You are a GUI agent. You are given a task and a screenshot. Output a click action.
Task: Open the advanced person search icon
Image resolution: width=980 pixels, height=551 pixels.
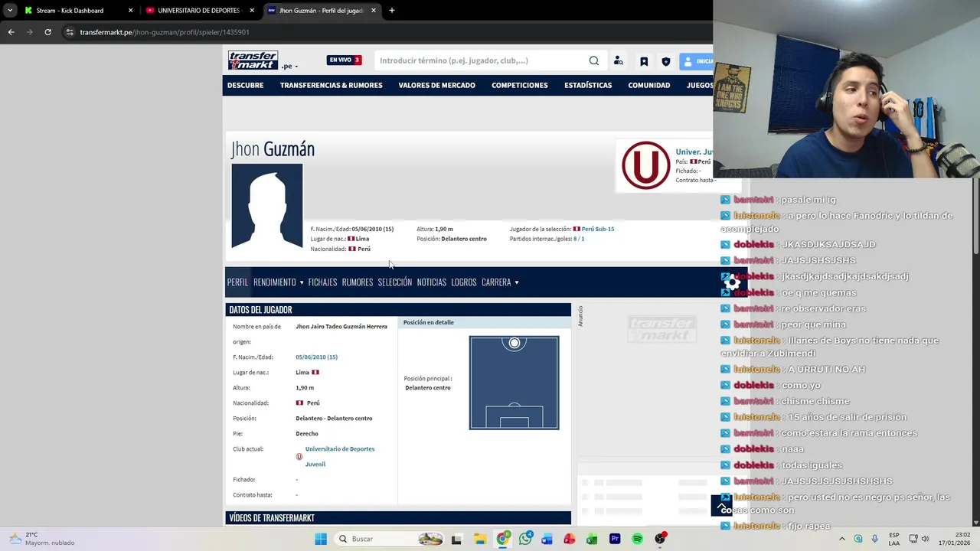pos(619,61)
